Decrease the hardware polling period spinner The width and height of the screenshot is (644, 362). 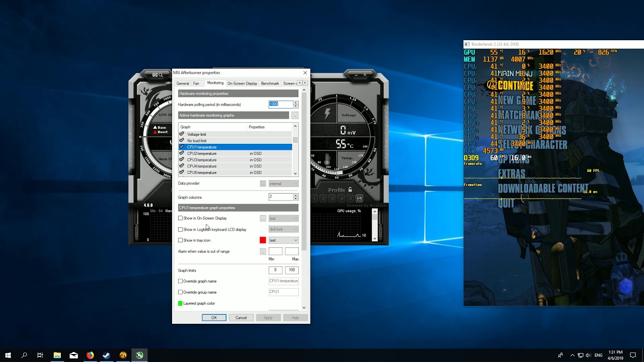tap(295, 106)
